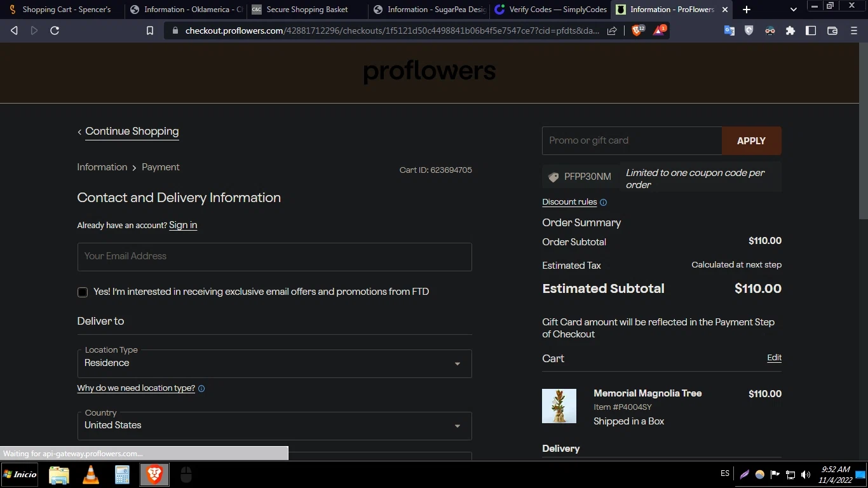Toggle the browser sidebar panel
This screenshot has height=488, width=868.
pyautogui.click(x=811, y=30)
